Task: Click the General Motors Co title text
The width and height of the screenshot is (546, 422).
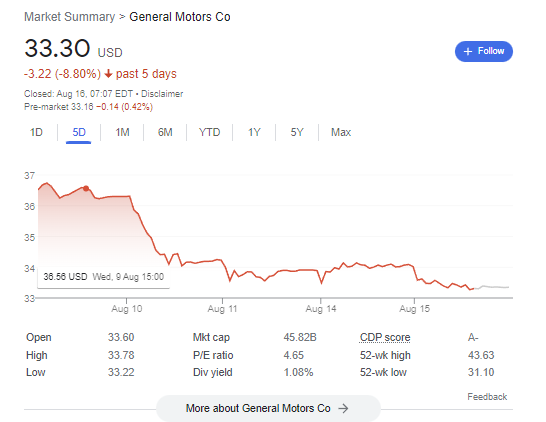Action: pyautogui.click(x=180, y=17)
